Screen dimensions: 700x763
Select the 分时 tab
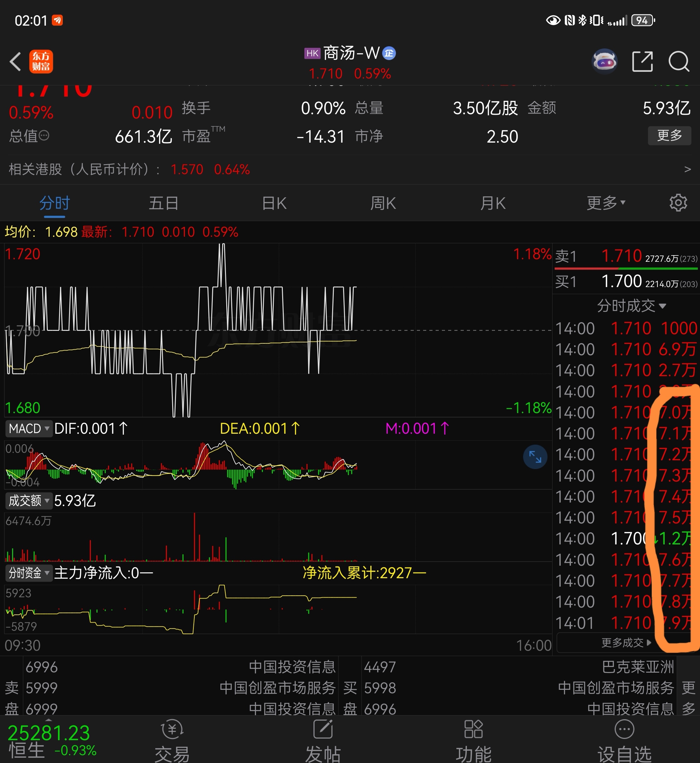(x=55, y=203)
